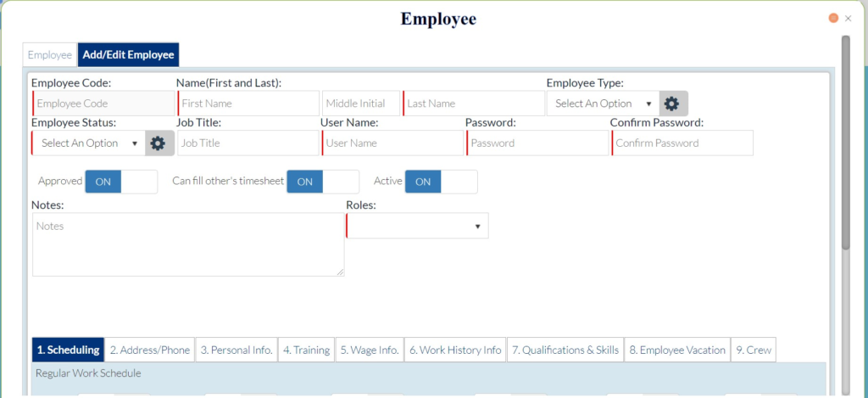Open the Employee Type dropdown
Image resolution: width=868 pixels, height=398 pixels.
tap(603, 104)
